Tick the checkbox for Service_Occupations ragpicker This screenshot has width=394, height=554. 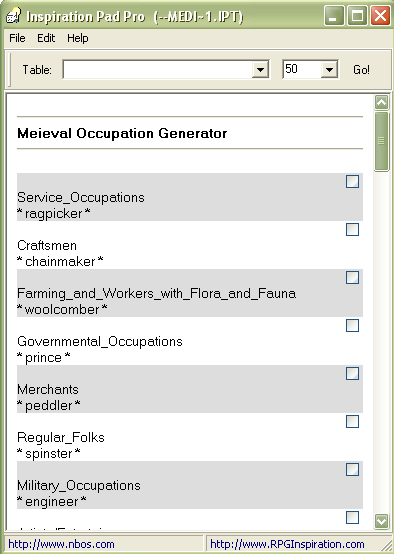[x=352, y=182]
